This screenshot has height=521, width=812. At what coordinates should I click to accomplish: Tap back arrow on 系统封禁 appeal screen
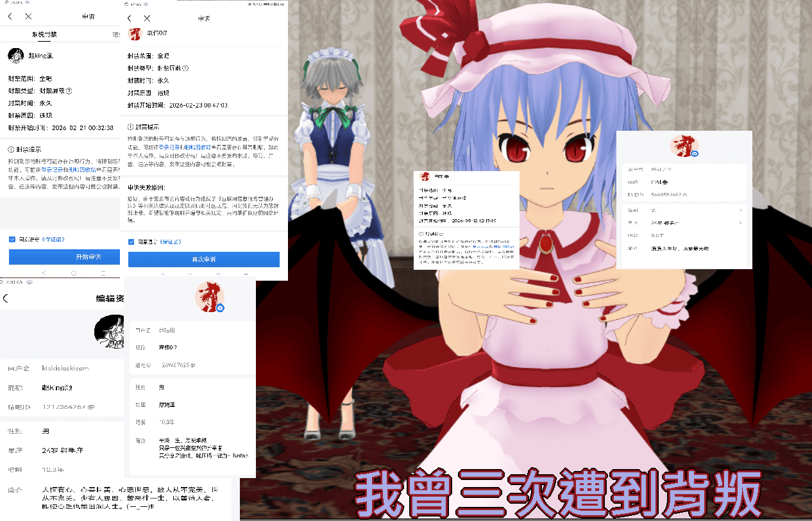(x=10, y=17)
